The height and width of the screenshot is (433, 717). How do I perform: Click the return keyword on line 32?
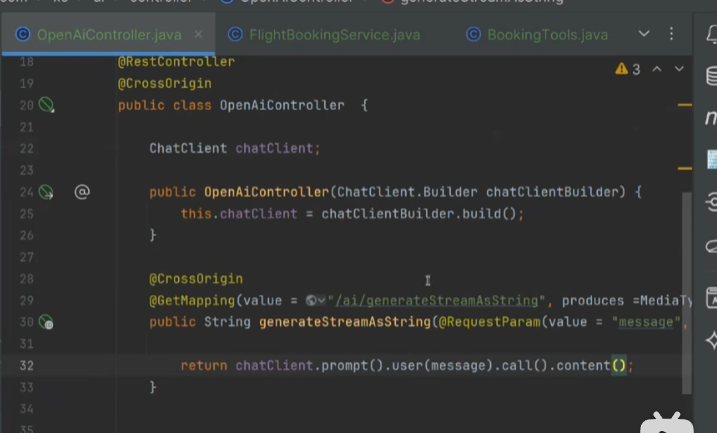(x=204, y=366)
